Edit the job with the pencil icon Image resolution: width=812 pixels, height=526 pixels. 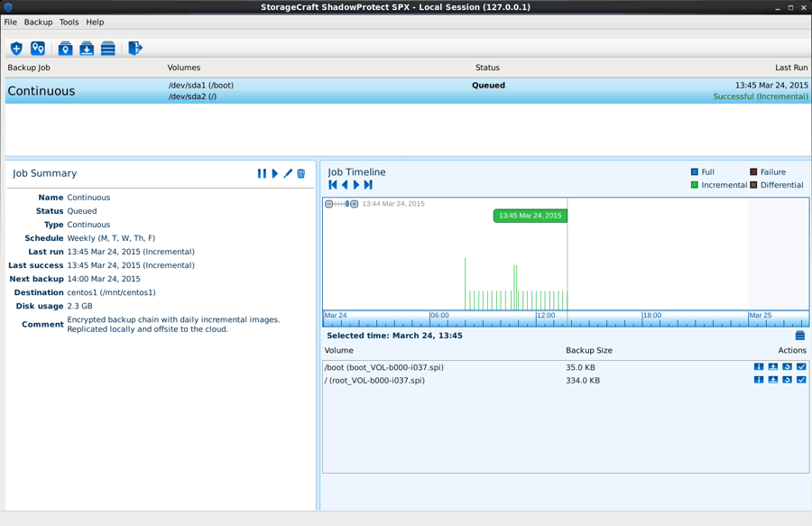[288, 173]
